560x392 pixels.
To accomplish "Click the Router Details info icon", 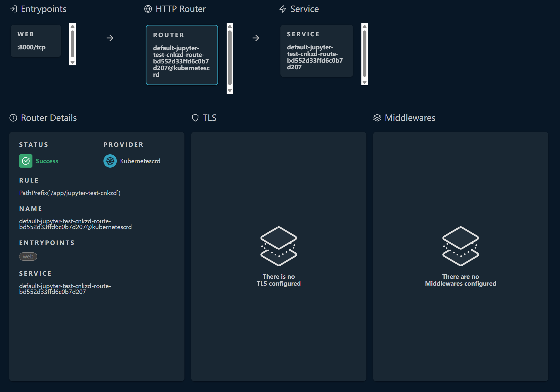I will (13, 118).
